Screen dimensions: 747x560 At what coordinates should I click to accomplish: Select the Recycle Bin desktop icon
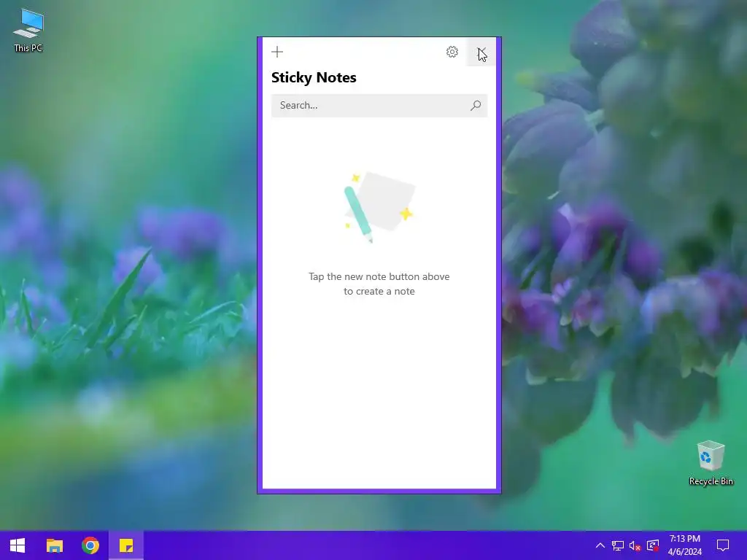click(x=711, y=463)
